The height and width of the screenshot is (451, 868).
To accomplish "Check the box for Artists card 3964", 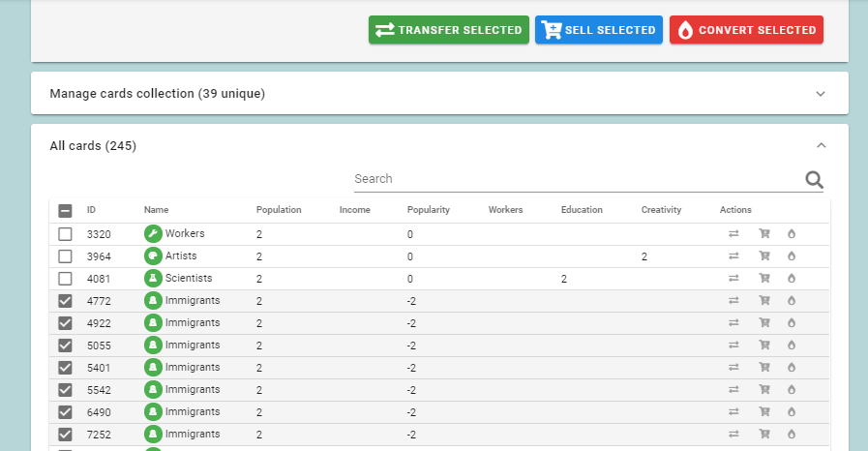I will coord(66,256).
